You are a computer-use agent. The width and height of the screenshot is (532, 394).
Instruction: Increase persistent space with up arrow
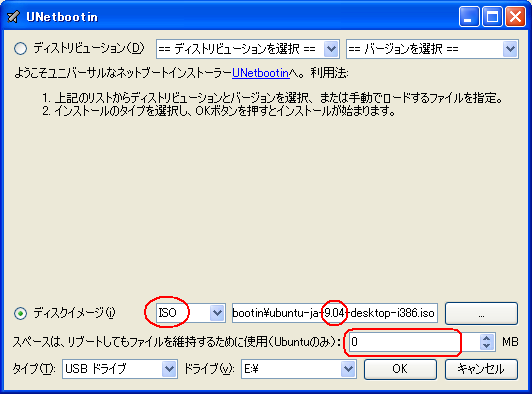coord(487,338)
